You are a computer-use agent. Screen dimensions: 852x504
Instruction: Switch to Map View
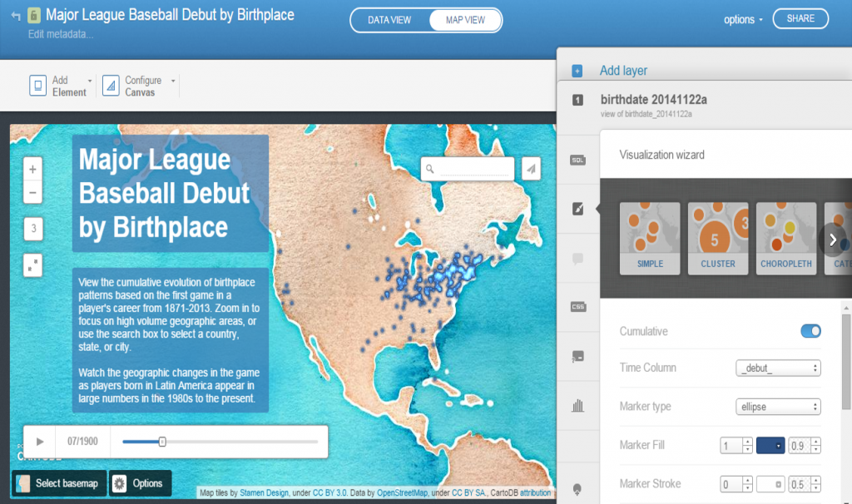click(465, 20)
